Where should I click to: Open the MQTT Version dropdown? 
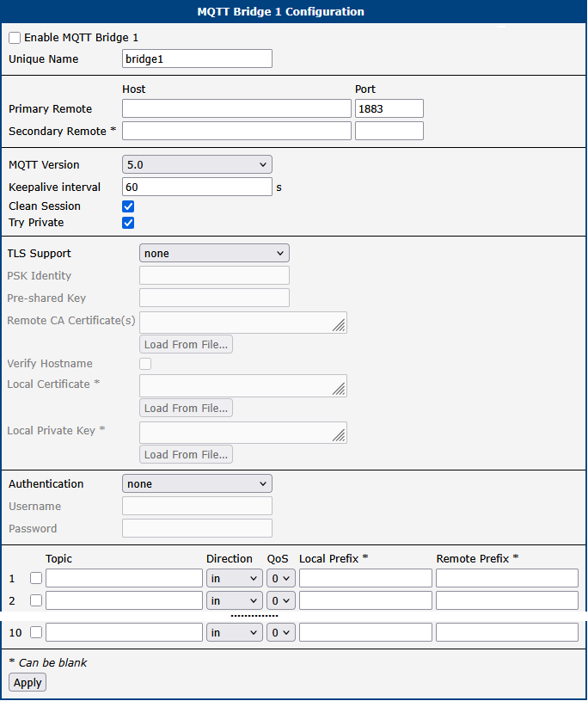coord(197,164)
